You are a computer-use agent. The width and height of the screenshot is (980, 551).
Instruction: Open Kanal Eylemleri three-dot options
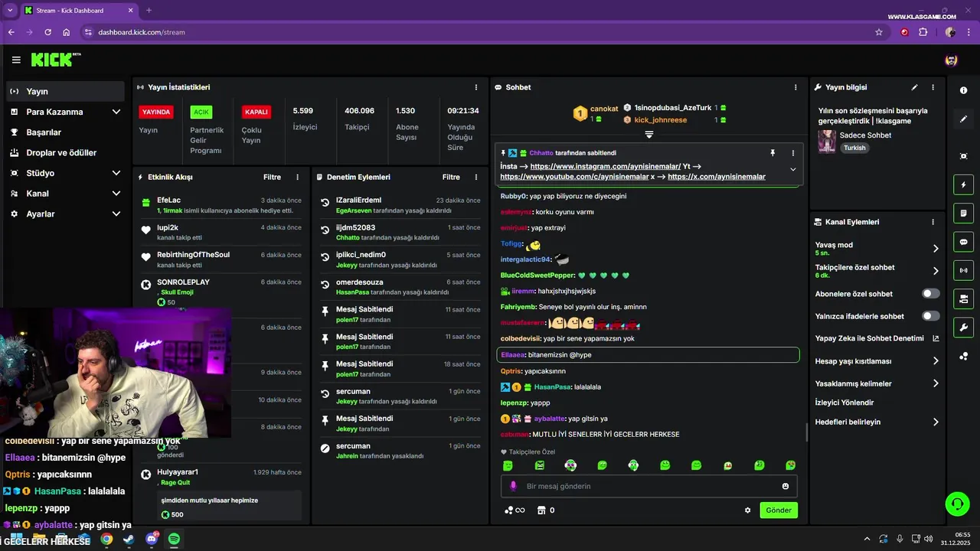[x=933, y=222]
